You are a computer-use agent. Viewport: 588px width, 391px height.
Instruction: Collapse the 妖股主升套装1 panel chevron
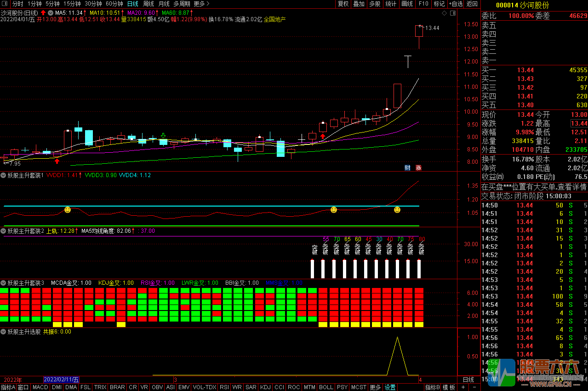3,175
